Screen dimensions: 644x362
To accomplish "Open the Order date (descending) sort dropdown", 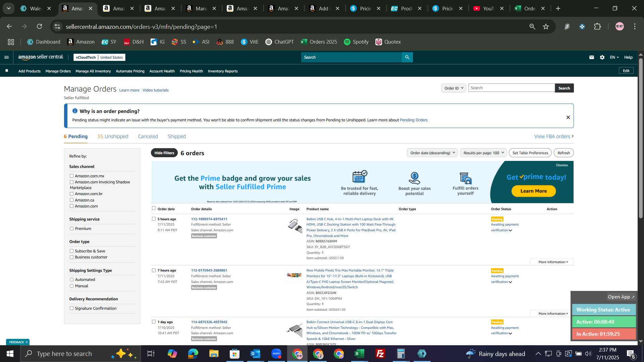I will point(432,153).
